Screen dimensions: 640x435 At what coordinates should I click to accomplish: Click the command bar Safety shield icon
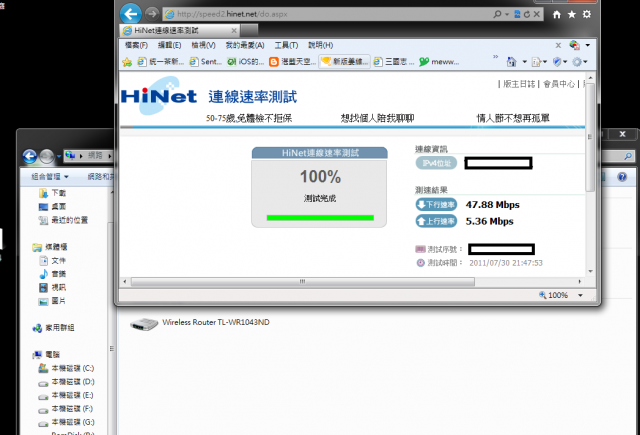(x=557, y=62)
